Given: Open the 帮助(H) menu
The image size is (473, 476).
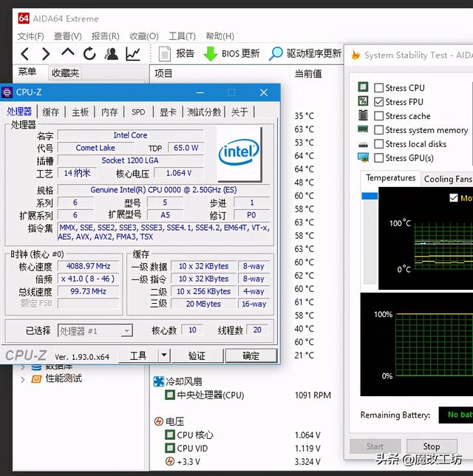Looking at the screenshot, I should [220, 36].
